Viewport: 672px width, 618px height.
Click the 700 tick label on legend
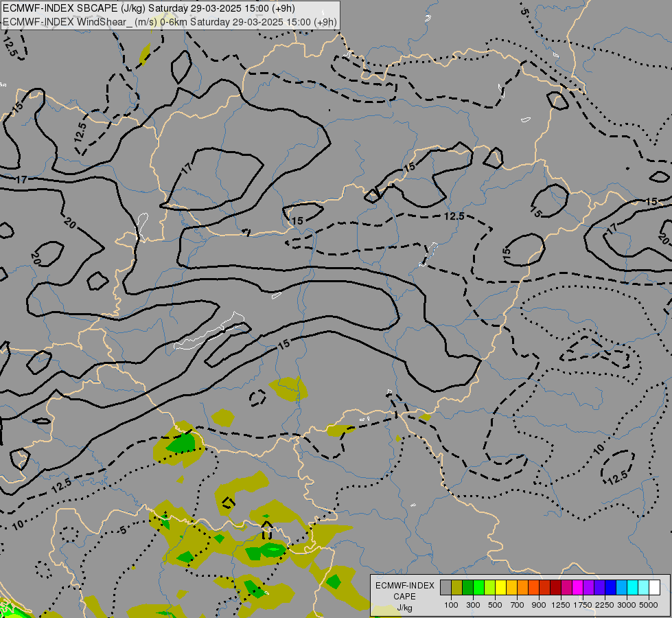518,605
